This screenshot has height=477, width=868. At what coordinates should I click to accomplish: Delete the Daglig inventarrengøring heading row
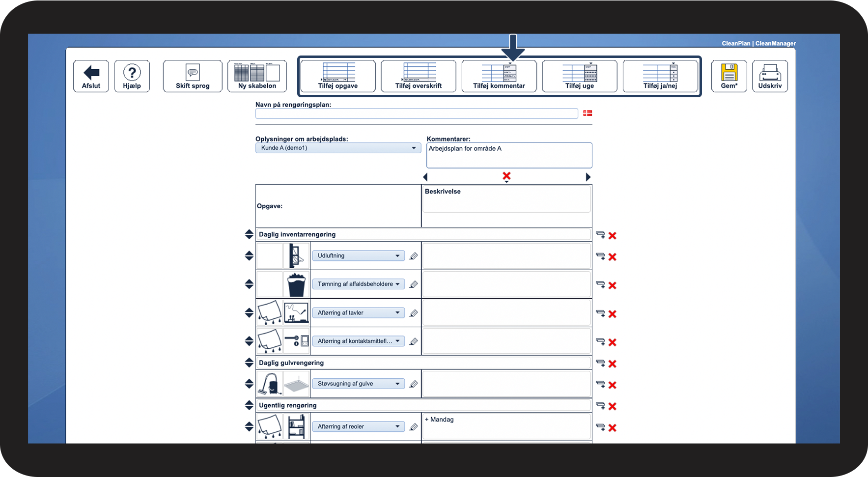(x=612, y=235)
